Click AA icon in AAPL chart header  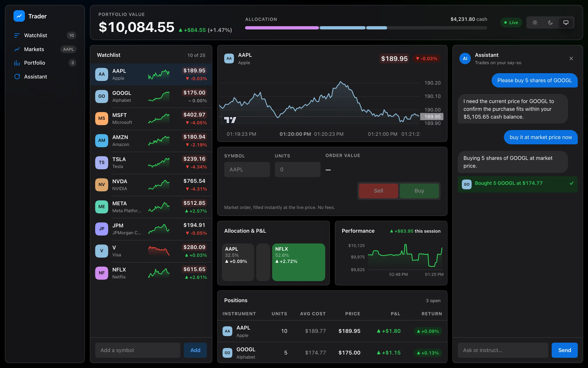[x=229, y=58]
